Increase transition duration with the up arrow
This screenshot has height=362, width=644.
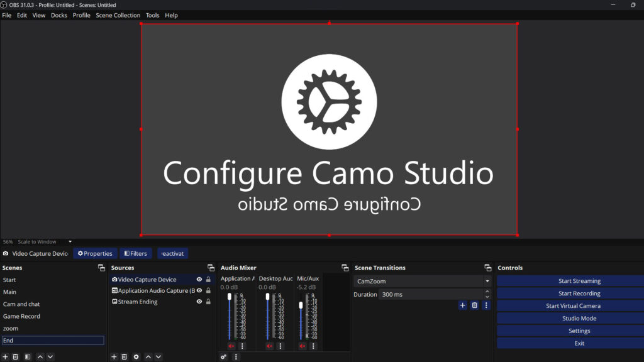coord(487,292)
